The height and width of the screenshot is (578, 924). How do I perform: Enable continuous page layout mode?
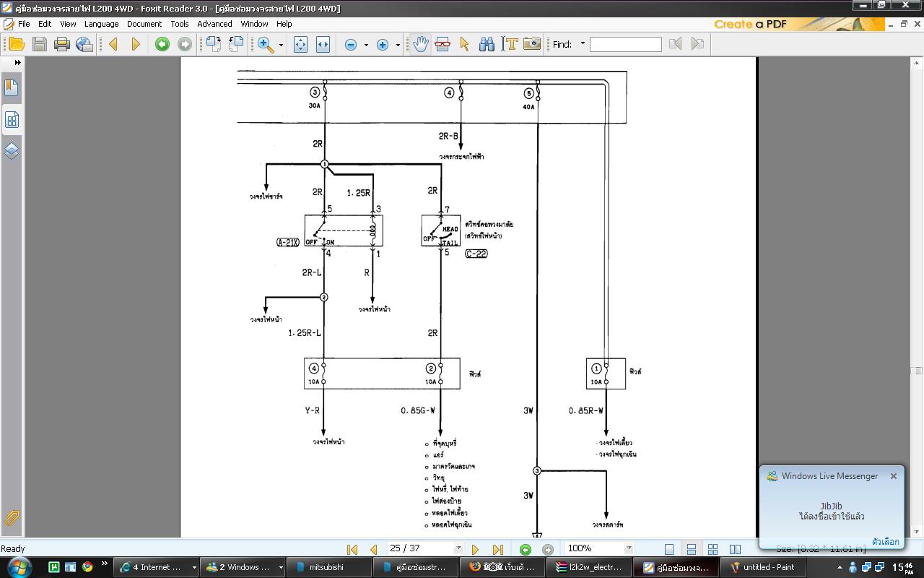[691, 549]
